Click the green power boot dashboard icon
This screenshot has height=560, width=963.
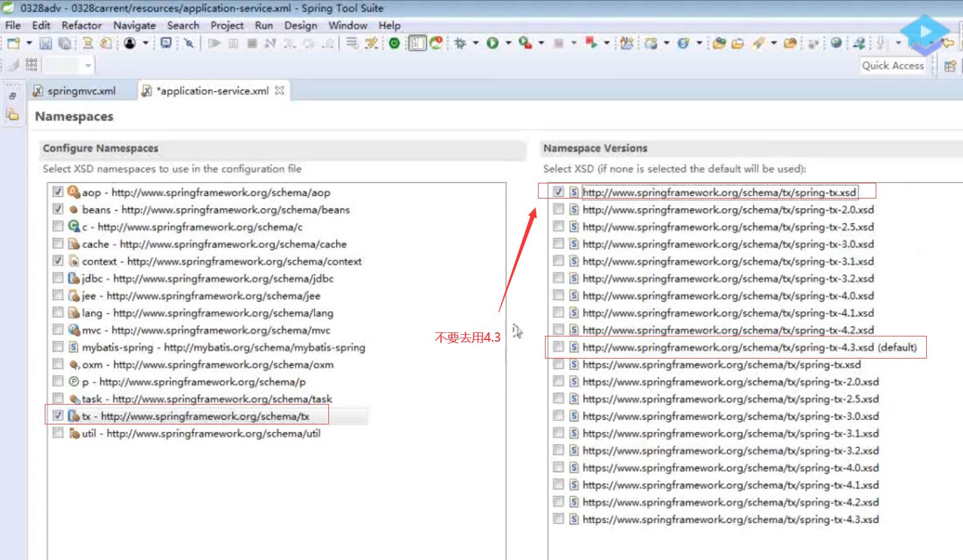394,43
